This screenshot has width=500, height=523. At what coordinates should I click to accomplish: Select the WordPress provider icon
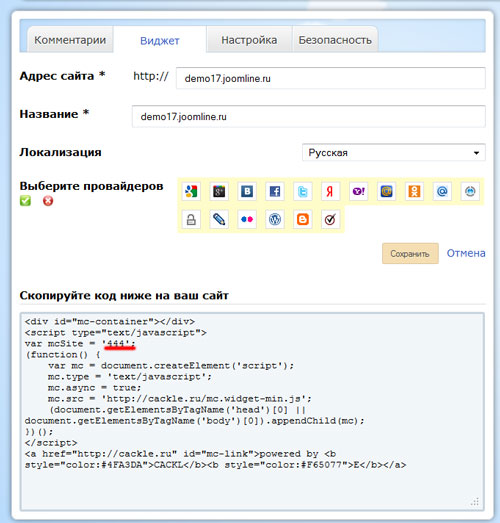pos(275,219)
